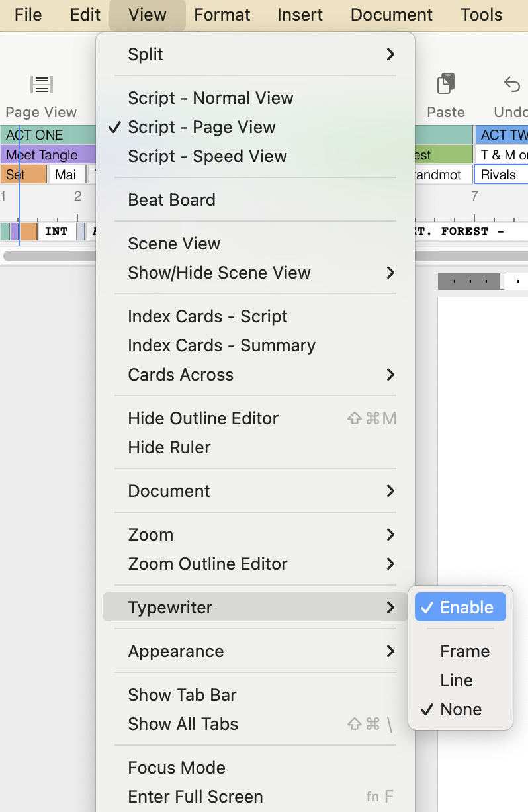Screen dimensions: 528x812
Task: Select None typewriter style
Action: click(461, 709)
